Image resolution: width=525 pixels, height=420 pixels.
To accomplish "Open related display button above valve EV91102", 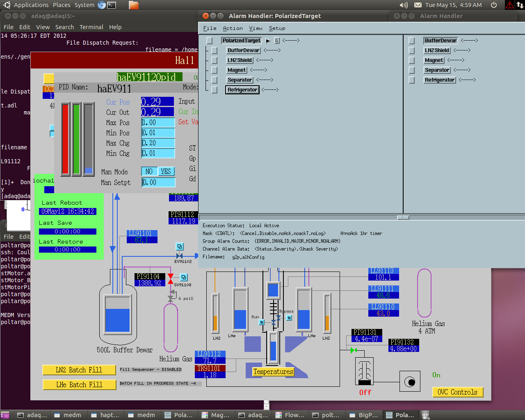I will pyautogui.click(x=180, y=247).
